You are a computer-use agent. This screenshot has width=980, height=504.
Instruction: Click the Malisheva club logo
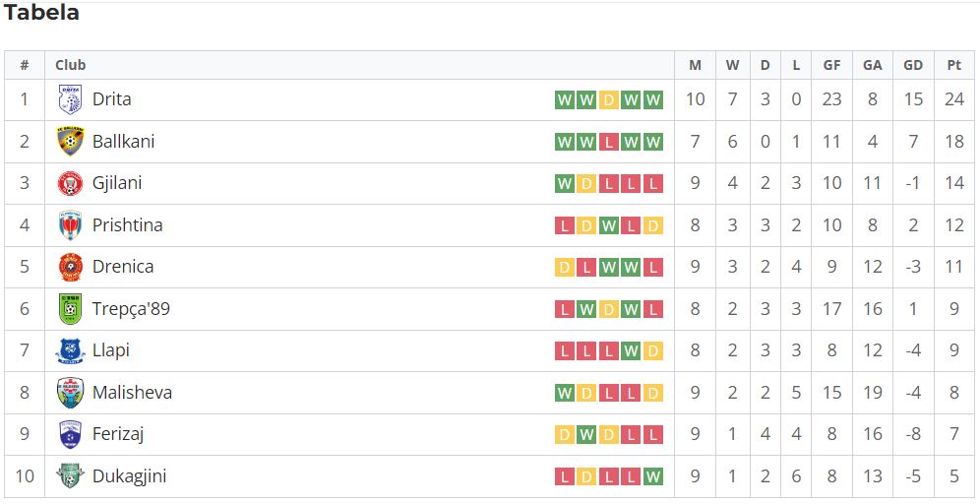click(x=70, y=393)
